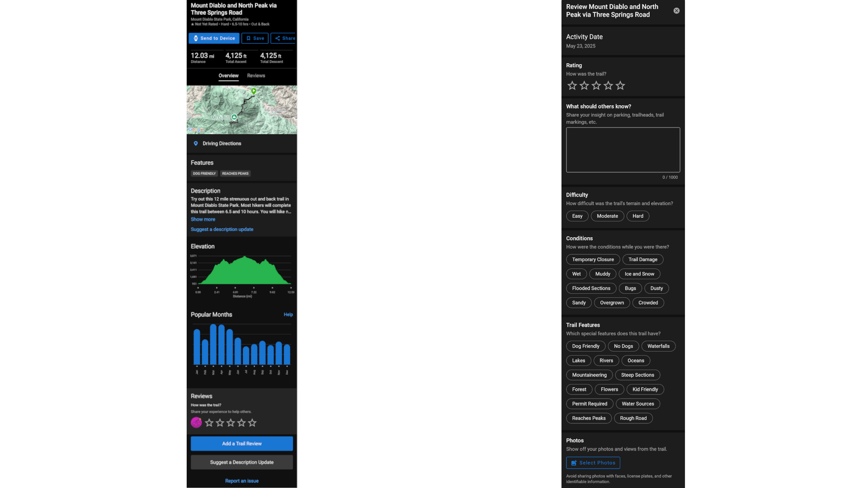Click the What should others know text box
The image size is (868, 488).
[x=623, y=150]
